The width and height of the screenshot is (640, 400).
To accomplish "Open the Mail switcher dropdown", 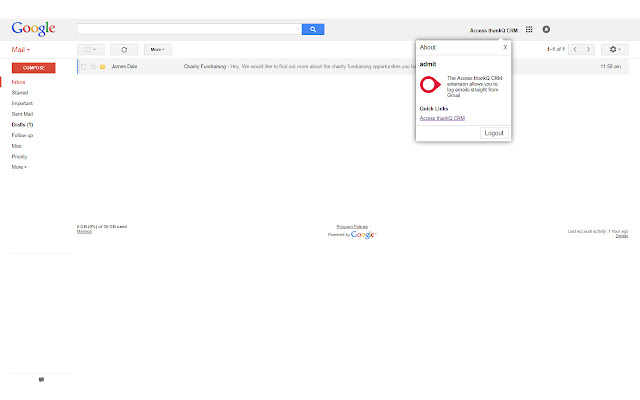I will [x=20, y=50].
